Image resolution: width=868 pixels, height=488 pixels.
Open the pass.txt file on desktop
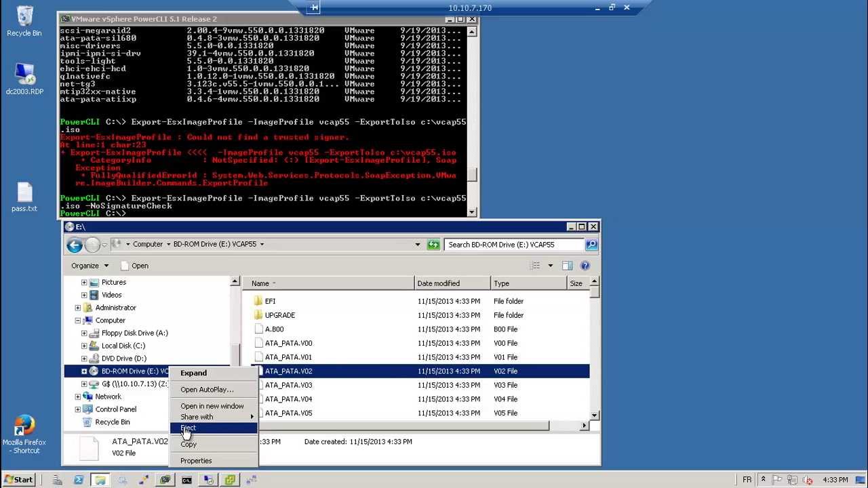[24, 197]
